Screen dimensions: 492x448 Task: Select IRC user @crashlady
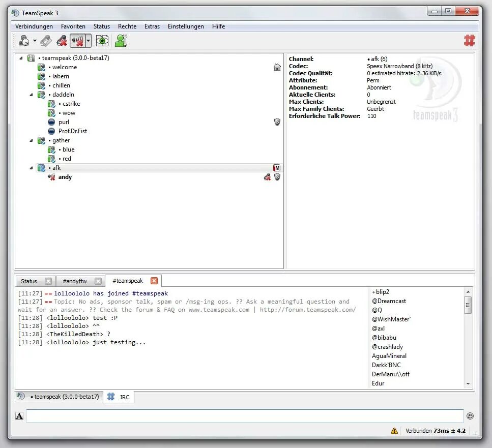point(387,347)
